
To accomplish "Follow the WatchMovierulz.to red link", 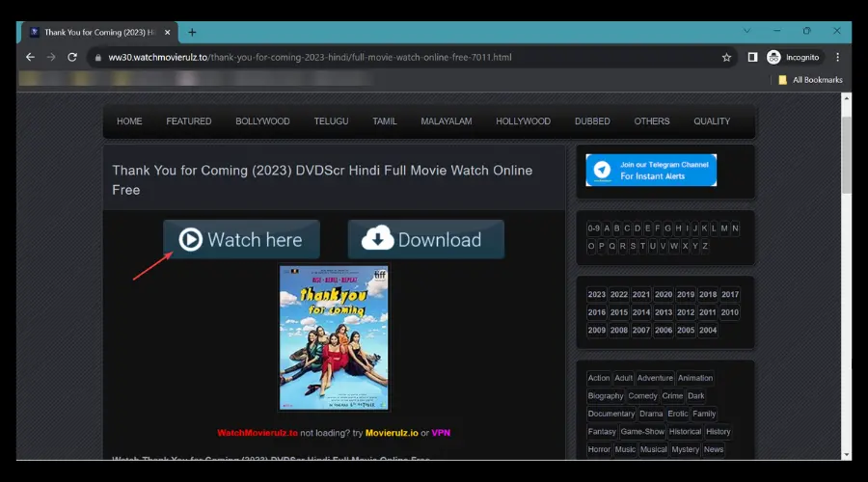I will coord(258,433).
